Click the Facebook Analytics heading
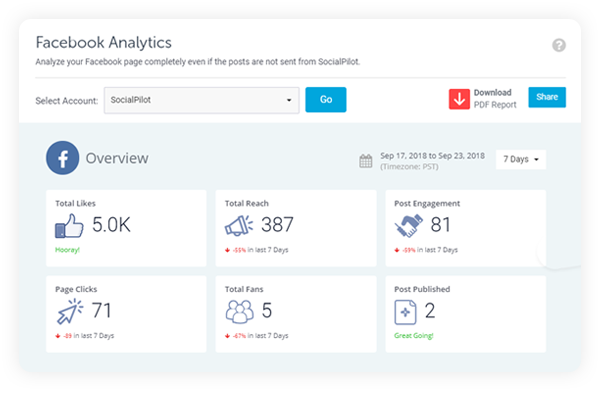The width and height of the screenshot is (600, 416). click(x=104, y=42)
